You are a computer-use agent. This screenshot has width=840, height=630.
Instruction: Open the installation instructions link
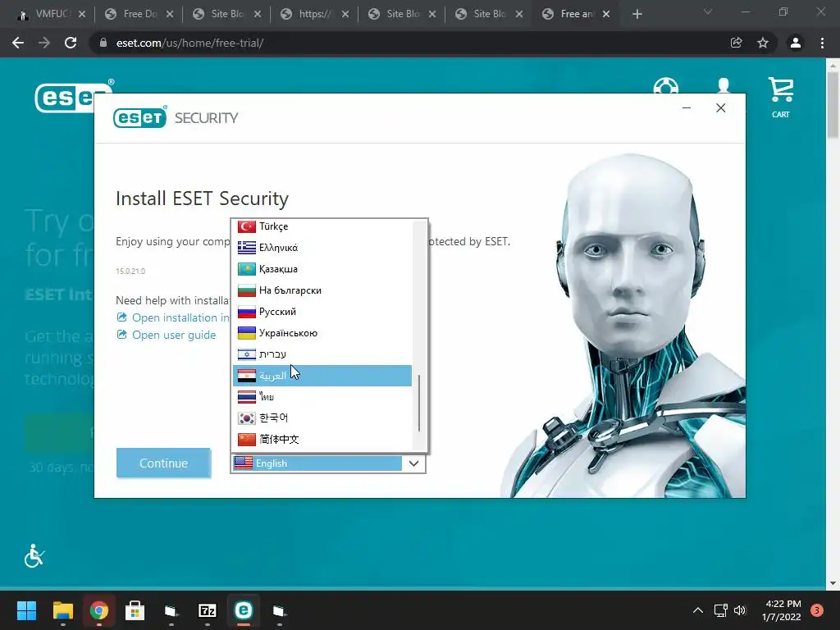(173, 317)
